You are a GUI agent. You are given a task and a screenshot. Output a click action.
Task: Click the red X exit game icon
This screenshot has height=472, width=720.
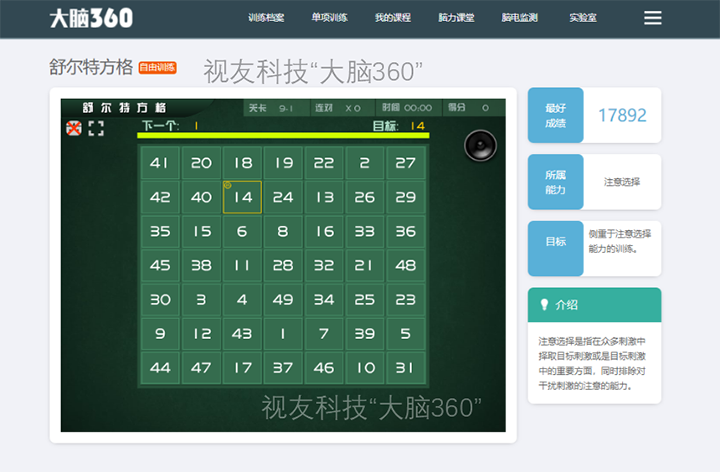[73, 128]
